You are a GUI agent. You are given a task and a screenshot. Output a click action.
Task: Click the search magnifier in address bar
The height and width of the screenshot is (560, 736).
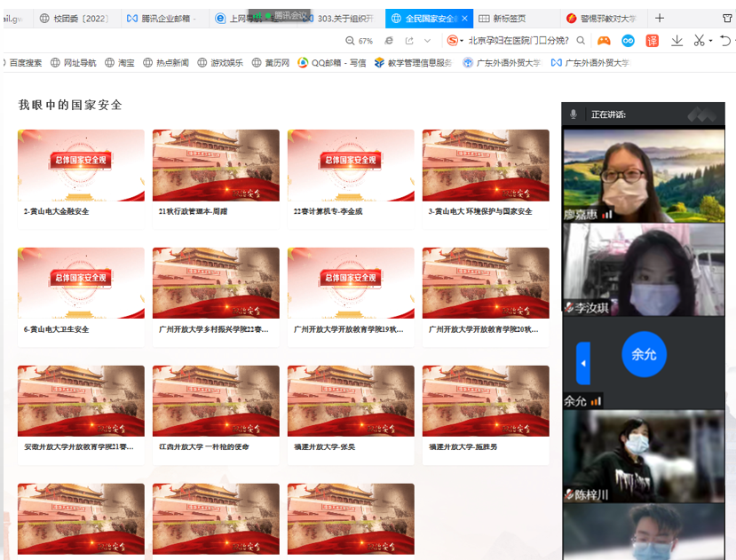(x=582, y=41)
